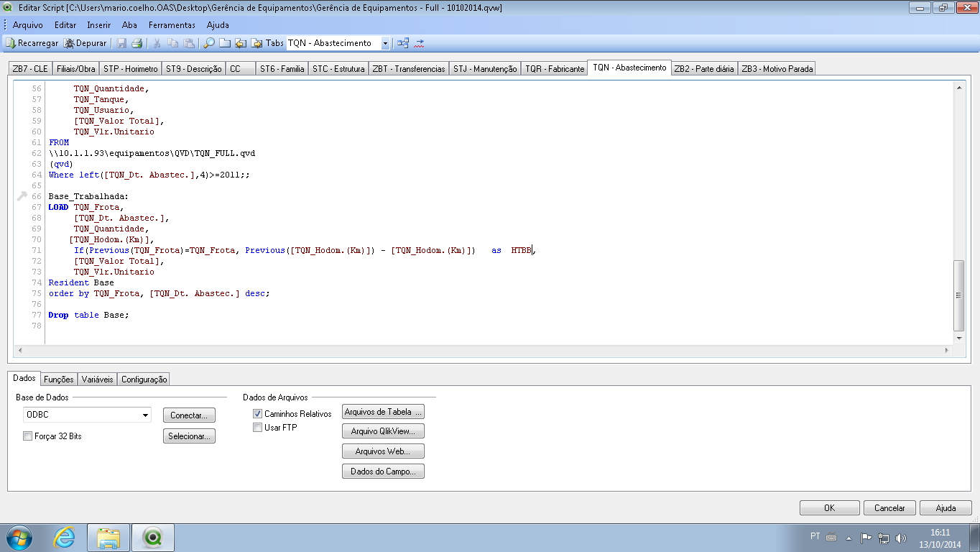Image resolution: width=980 pixels, height=552 pixels.
Task: Click the Selecionar... button
Action: pyautogui.click(x=189, y=436)
